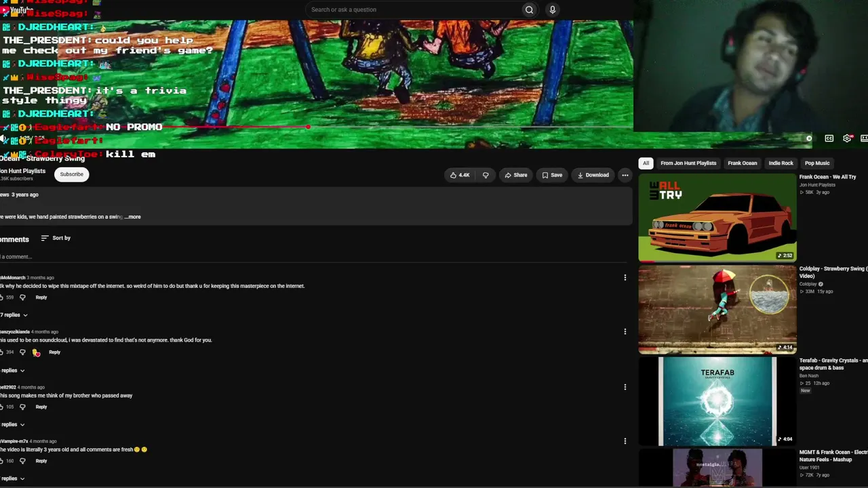Viewport: 868px width, 488px height.
Task: Toggle the autoplay switch in the player
Action: 807,138
